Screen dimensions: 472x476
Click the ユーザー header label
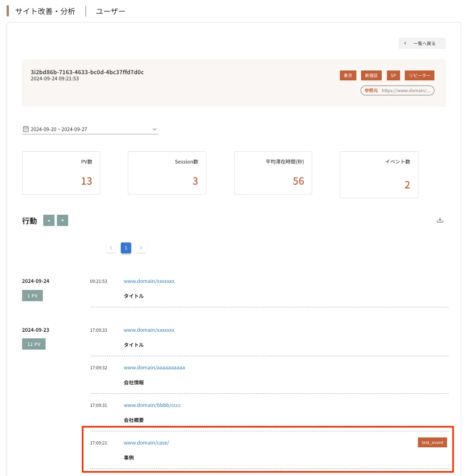(110, 11)
